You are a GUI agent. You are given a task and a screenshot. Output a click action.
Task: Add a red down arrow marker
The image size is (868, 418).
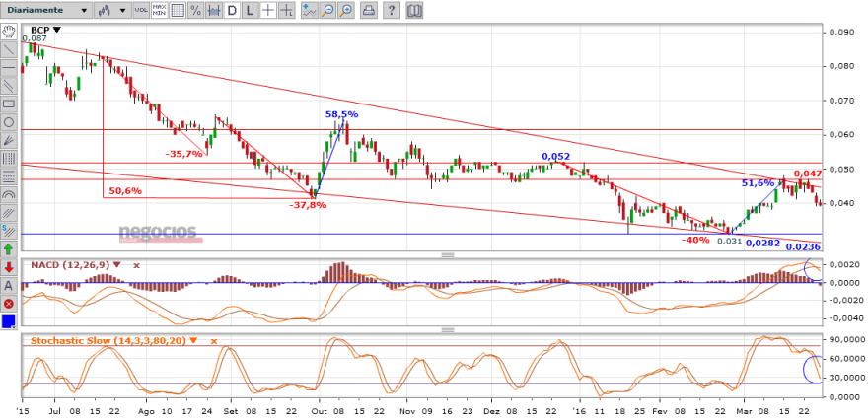[9, 267]
